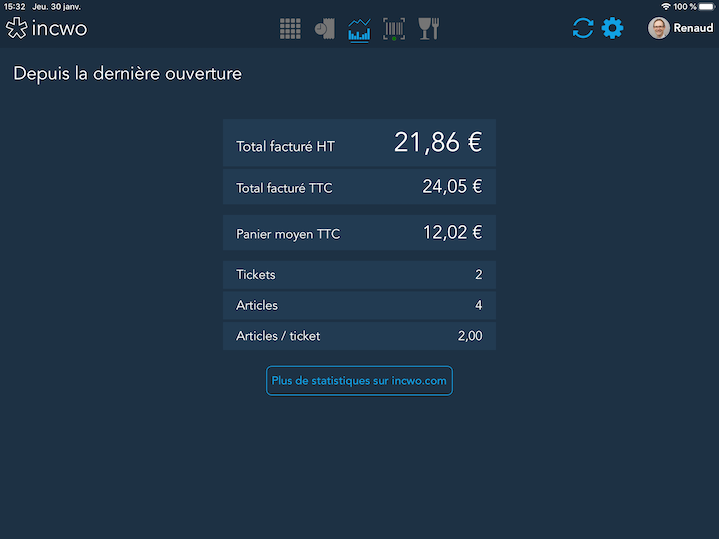Open the Renaud user profile avatar
The height and width of the screenshot is (539, 719).
pos(658,28)
